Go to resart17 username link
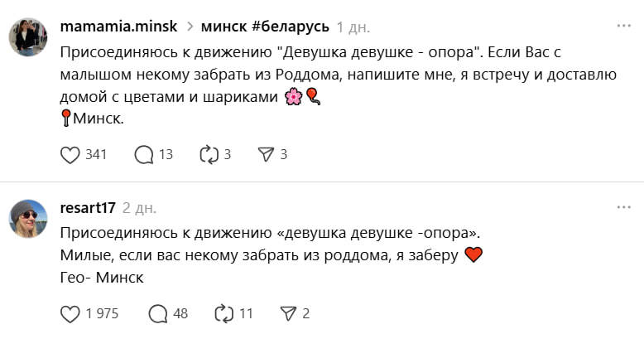The width and height of the screenshot is (644, 339). tap(87, 207)
